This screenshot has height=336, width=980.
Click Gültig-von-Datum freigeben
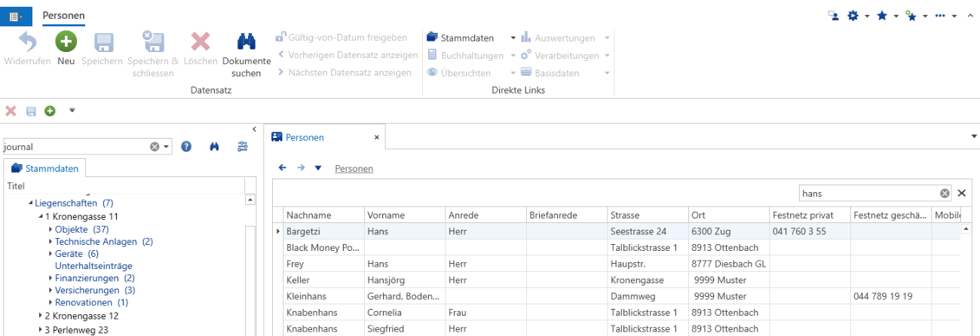341,38
